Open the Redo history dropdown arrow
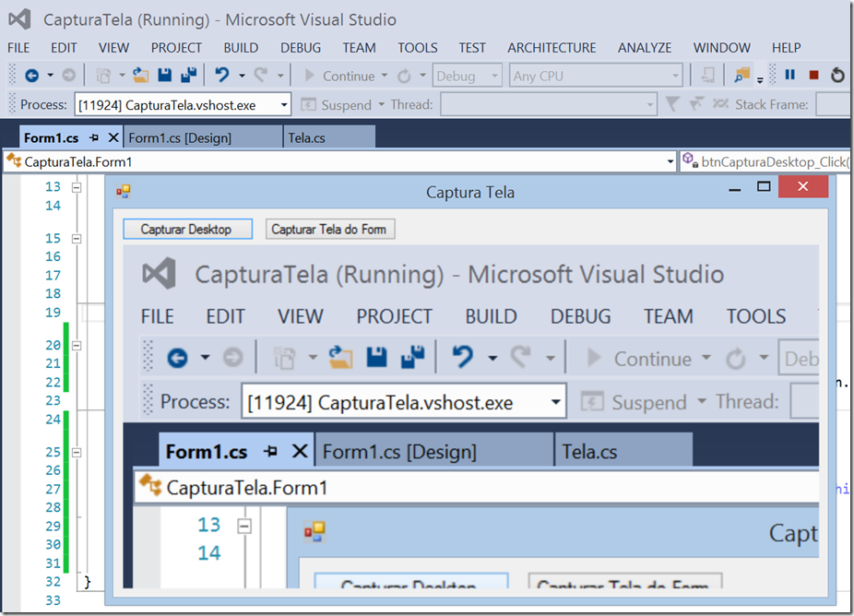The height and width of the screenshot is (616, 854). pyautogui.click(x=280, y=76)
